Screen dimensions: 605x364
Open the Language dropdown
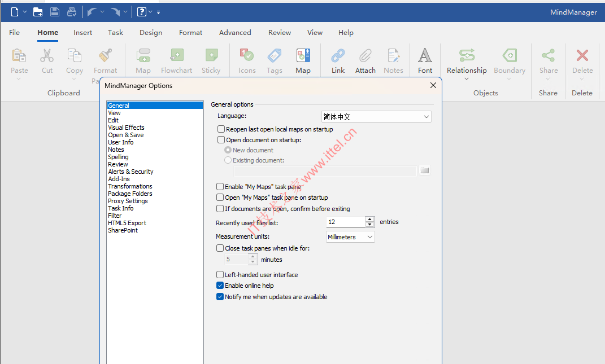pos(376,117)
